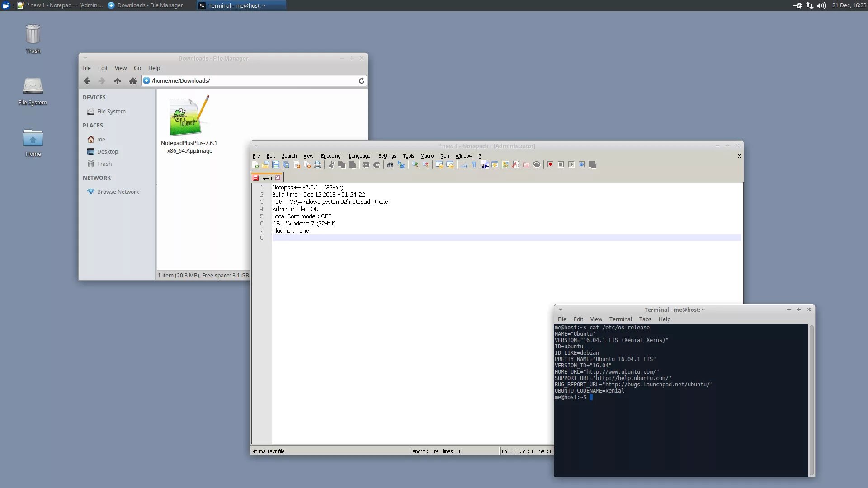The height and width of the screenshot is (488, 868).
Task: Click the Synchronize Vertical Scrolling icon
Action: (x=439, y=165)
